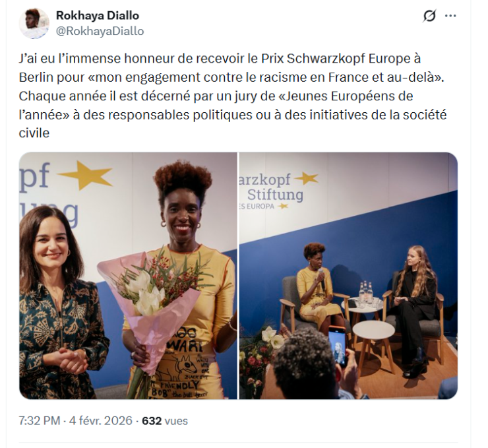Viewport: 488px width, 448px height.
Task: Open the three-dot more options menu
Action: (450, 16)
